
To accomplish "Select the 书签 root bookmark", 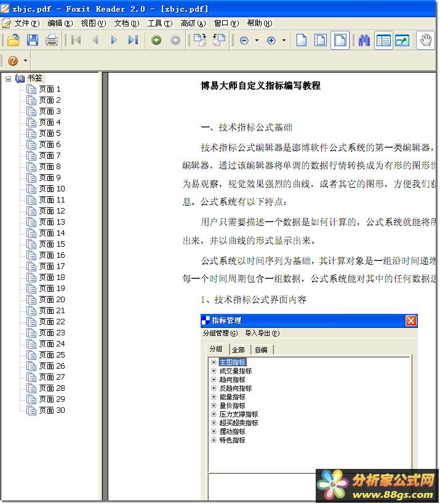I will pyautogui.click(x=35, y=78).
